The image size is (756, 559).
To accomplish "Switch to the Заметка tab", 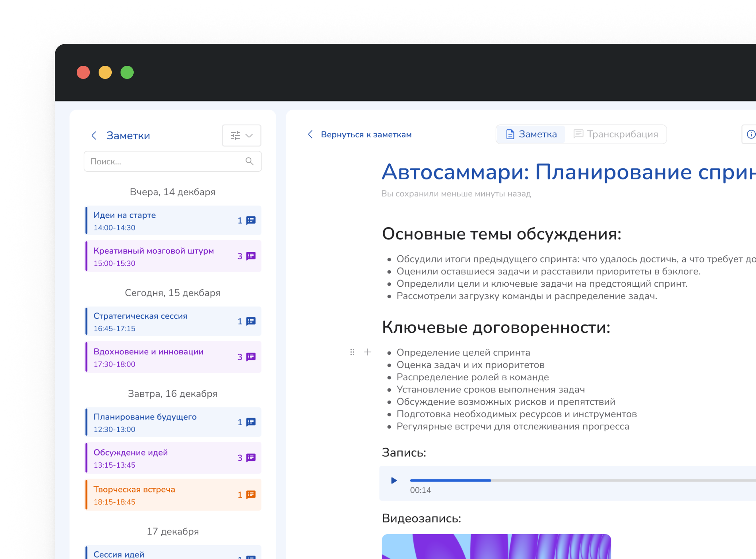I will 531,134.
